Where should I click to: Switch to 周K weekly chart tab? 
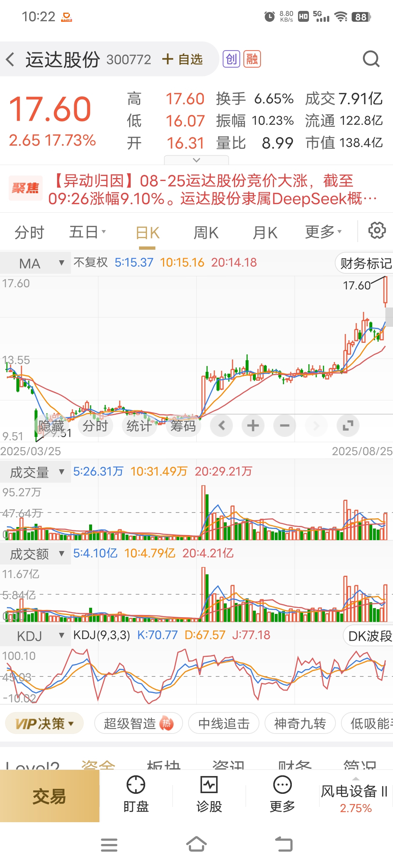pos(206,233)
